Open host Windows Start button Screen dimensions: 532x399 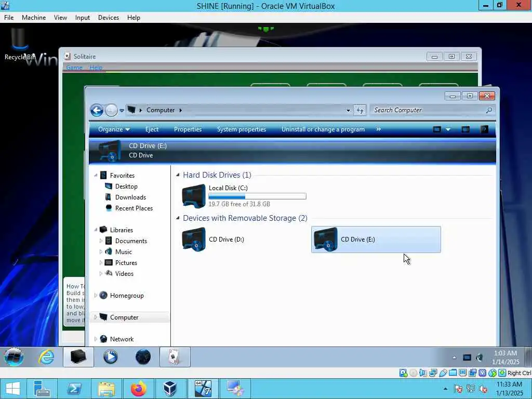click(x=13, y=389)
